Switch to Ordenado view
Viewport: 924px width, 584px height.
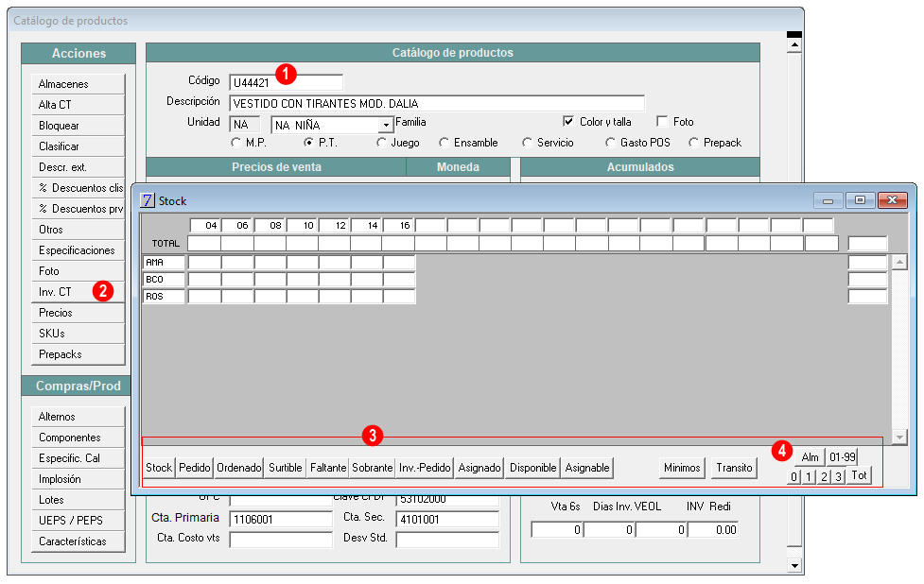pos(238,468)
